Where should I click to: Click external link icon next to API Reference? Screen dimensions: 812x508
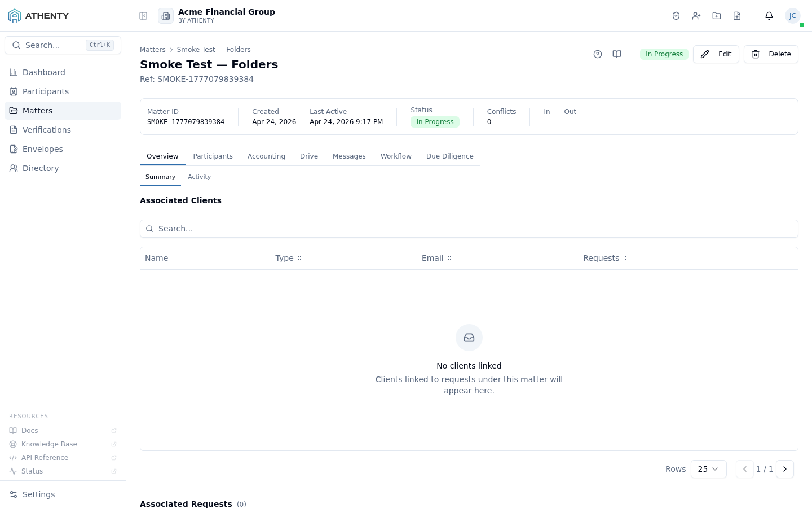pyautogui.click(x=114, y=458)
